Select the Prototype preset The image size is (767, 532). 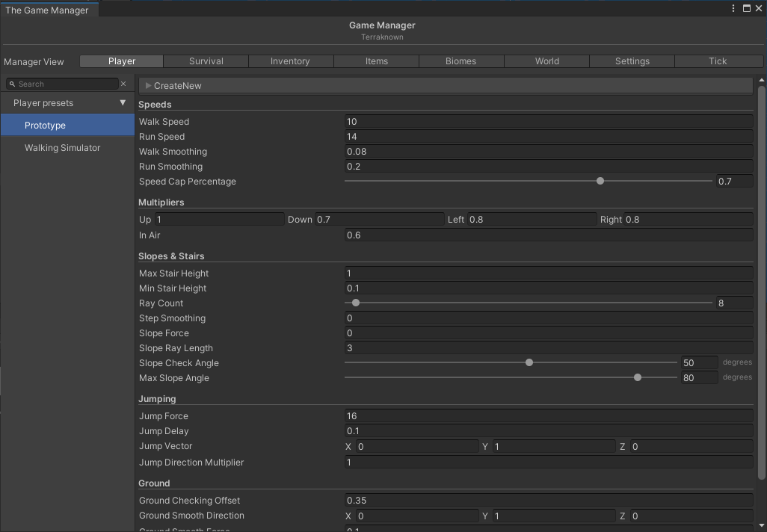click(x=45, y=126)
